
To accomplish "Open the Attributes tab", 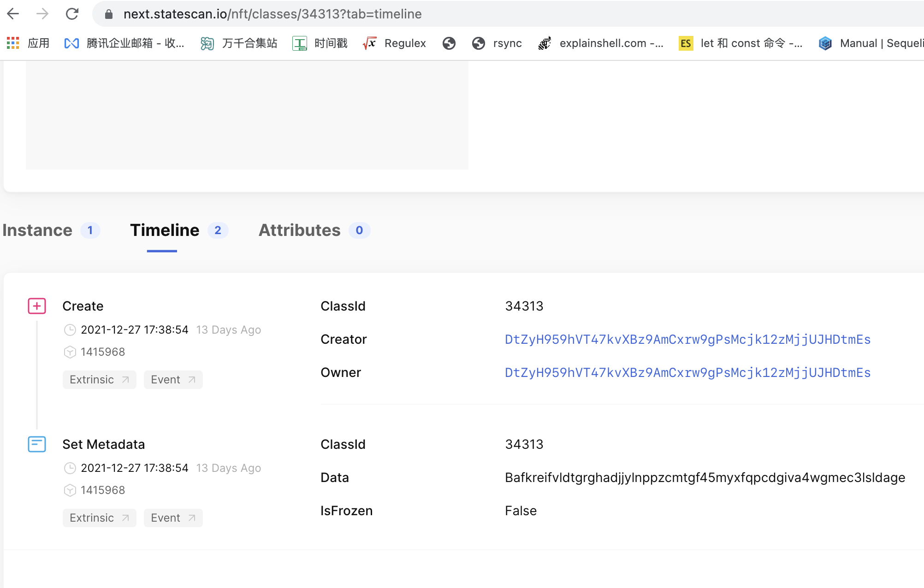I will (299, 230).
